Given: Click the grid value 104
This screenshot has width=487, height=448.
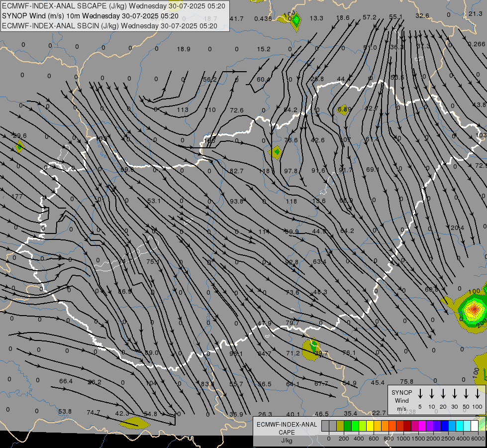Looking at the screenshot, I should pyautogui.click(x=151, y=383).
